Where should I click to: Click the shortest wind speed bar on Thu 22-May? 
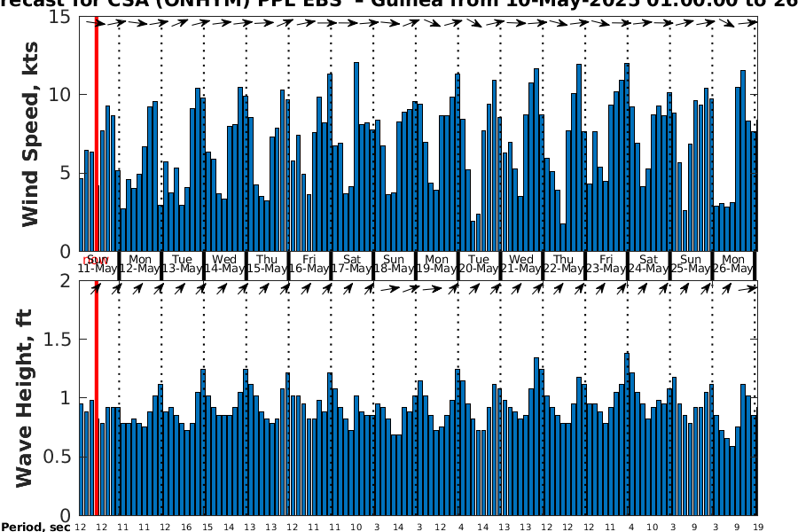pos(563,238)
